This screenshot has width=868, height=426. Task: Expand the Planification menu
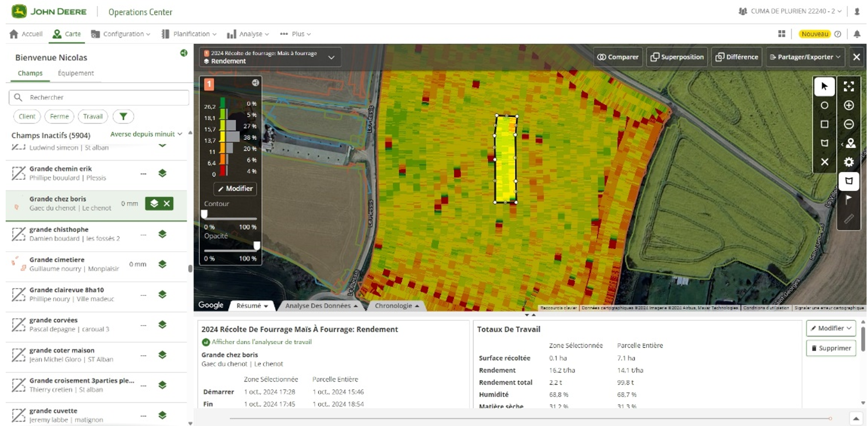(189, 34)
